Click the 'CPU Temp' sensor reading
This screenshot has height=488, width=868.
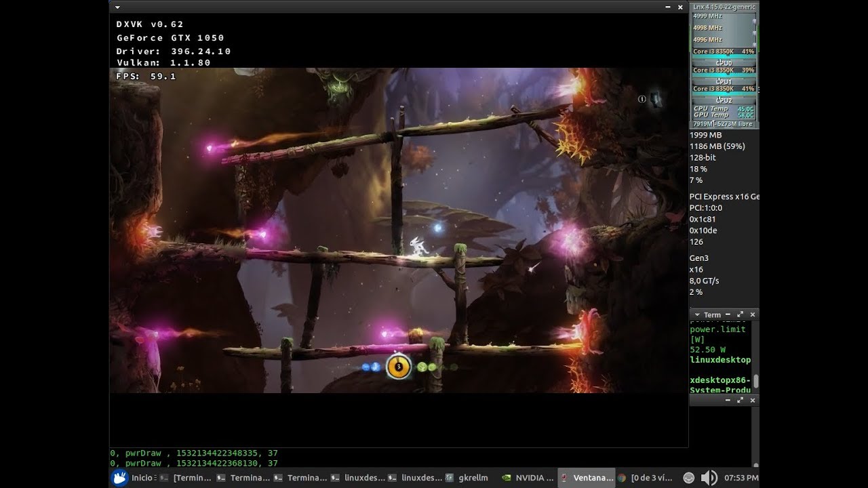pos(724,108)
